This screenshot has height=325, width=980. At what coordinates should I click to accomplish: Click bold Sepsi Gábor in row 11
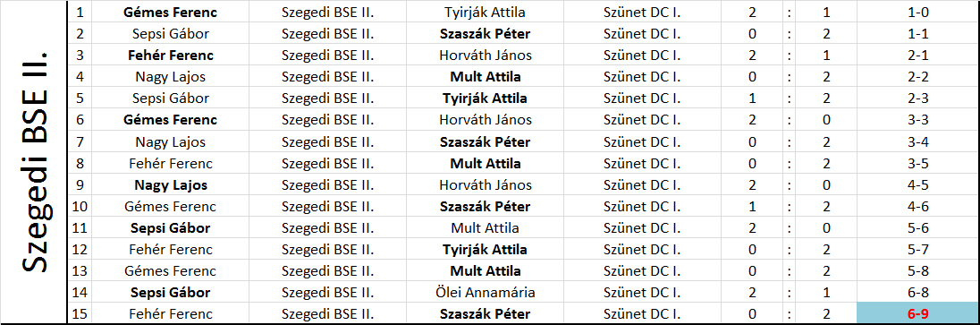(x=171, y=228)
